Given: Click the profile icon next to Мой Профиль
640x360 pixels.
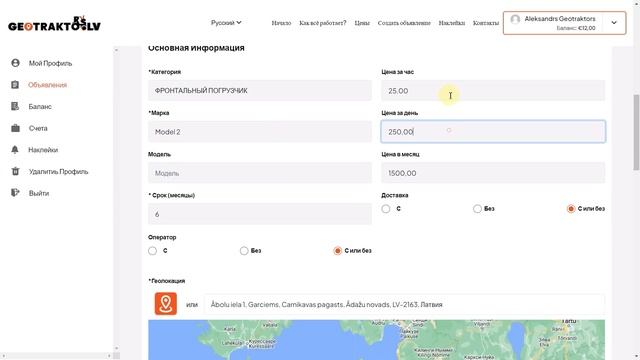Looking at the screenshot, I should (x=16, y=63).
